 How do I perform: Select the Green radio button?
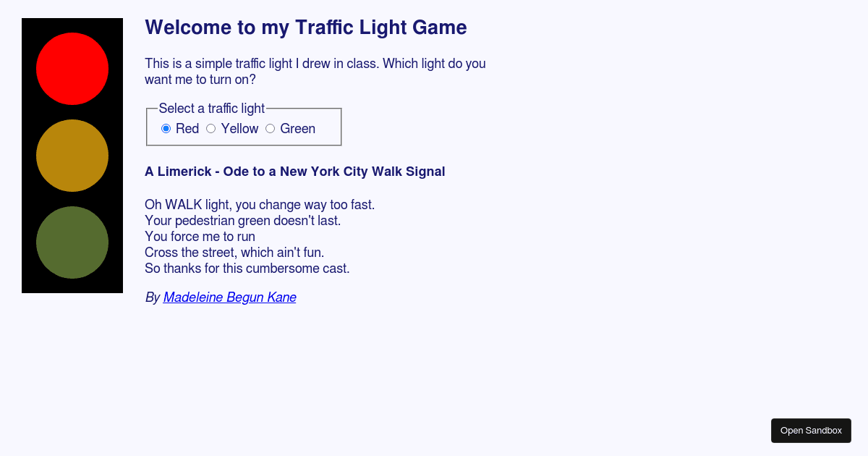(x=270, y=128)
